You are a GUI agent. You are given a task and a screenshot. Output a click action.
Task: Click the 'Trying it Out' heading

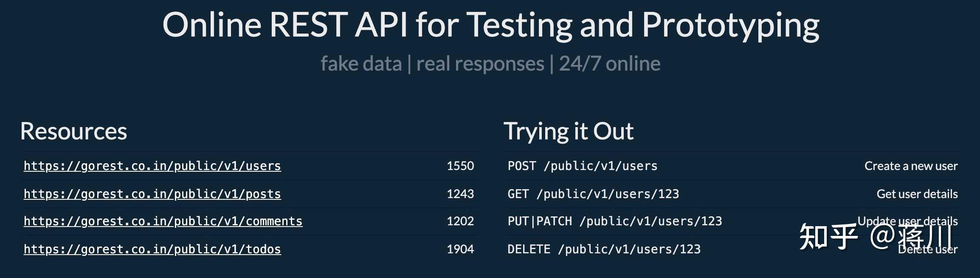pyautogui.click(x=569, y=131)
